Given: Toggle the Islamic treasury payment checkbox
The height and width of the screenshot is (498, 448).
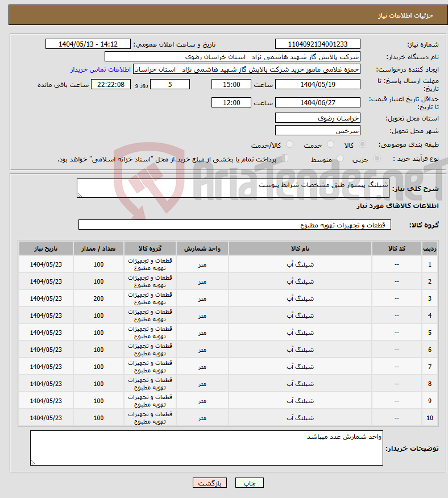Looking at the screenshot, I should pyautogui.click(x=285, y=158).
